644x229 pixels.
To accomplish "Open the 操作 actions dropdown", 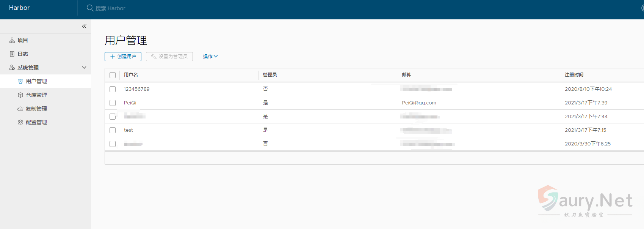I will [210, 57].
